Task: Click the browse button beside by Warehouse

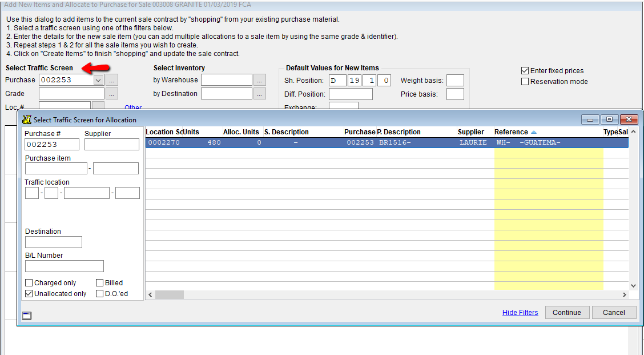Action: (x=260, y=80)
